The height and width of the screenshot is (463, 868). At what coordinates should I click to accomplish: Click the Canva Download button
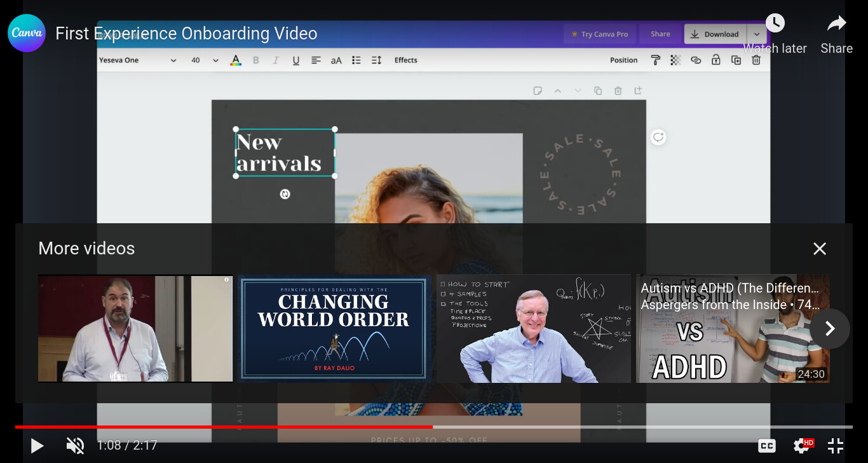[715, 34]
